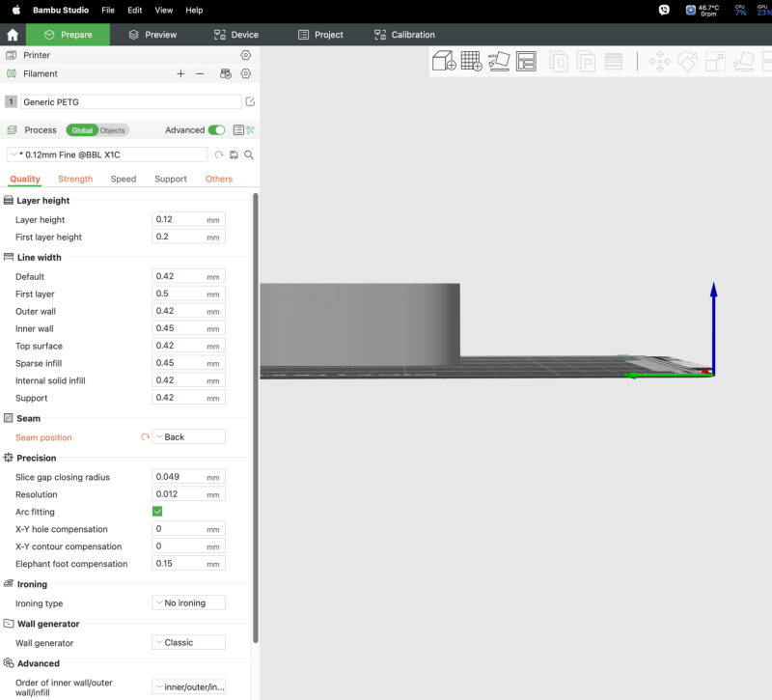Switch process mode to Objects
This screenshot has height=700, width=772.
click(113, 130)
